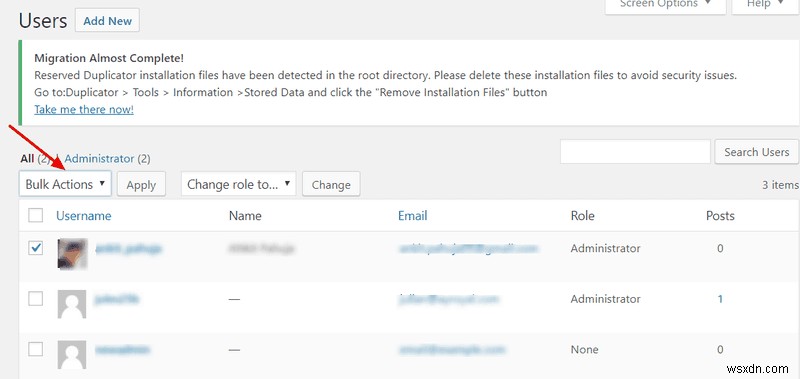Open the second user's username link
800x379 pixels.
coord(117,299)
